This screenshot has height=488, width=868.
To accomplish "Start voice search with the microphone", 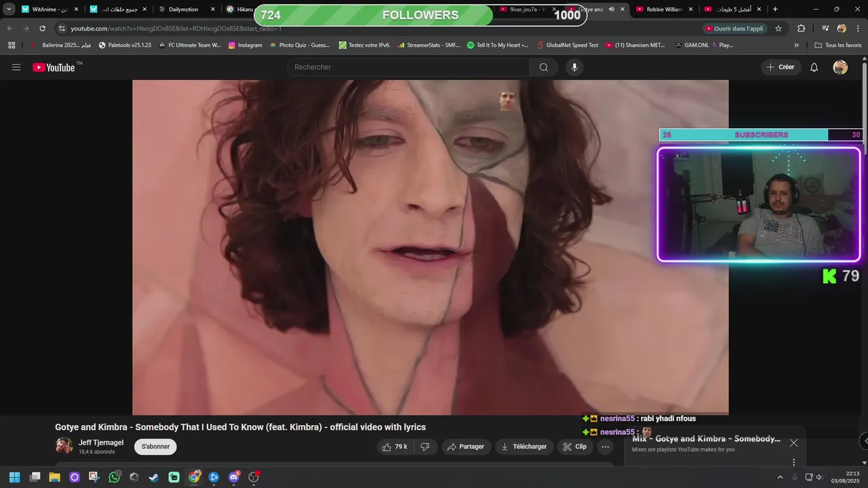I will 574,67.
